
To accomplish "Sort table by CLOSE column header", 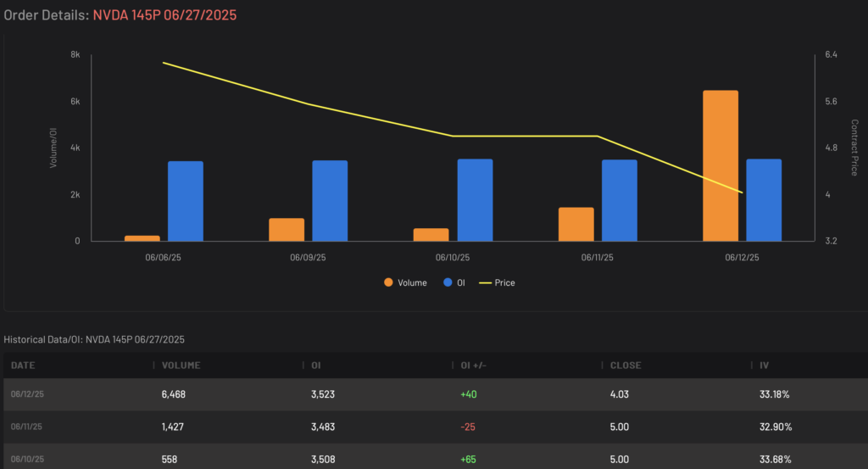I will pyautogui.click(x=626, y=366).
